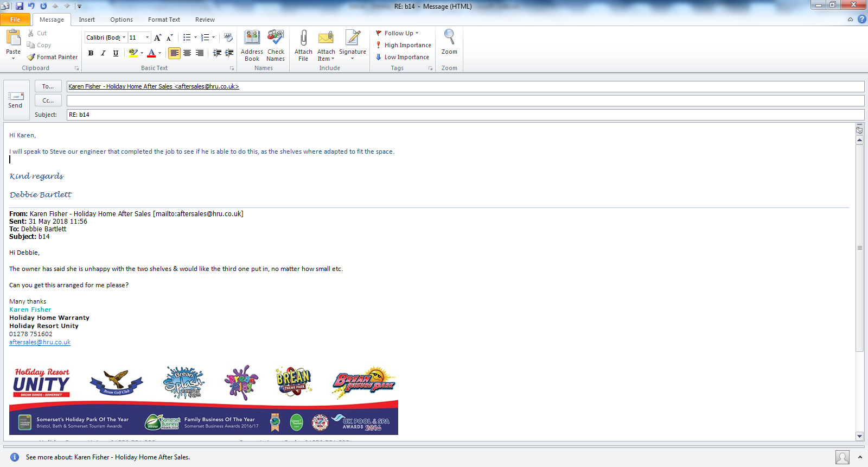
Task: Open the aftersales@hru.co.uk email link
Action: pyautogui.click(x=40, y=342)
